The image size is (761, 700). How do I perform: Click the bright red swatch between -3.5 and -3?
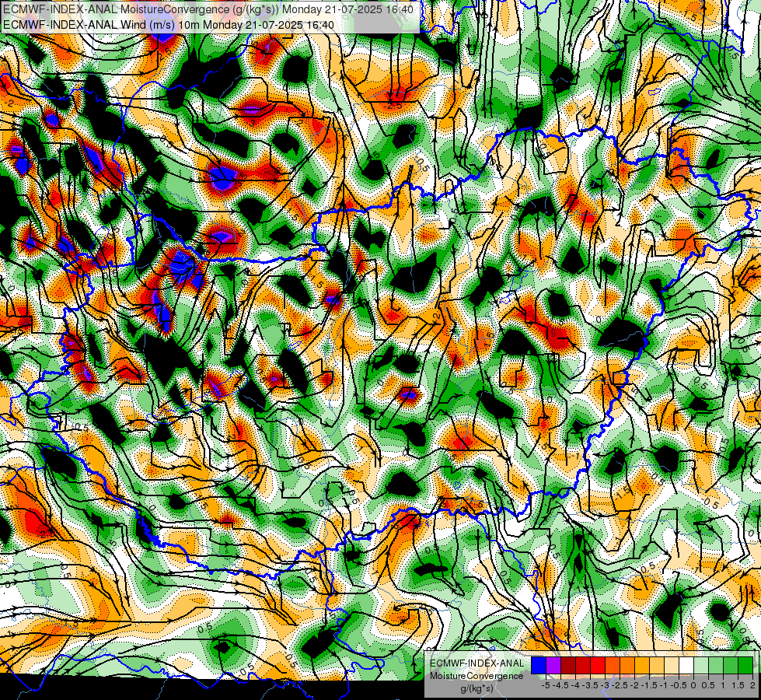[598, 666]
